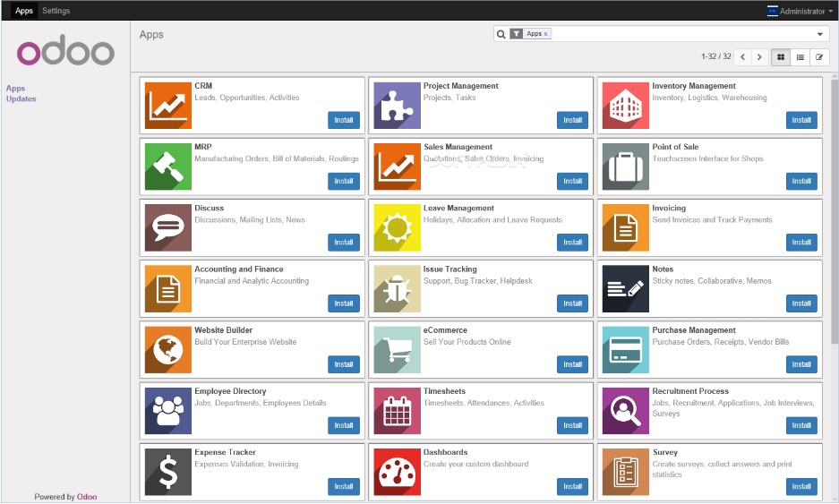Screen dimensions: 839x504
Task: Click the Website Builder globe icon
Action: (168, 349)
